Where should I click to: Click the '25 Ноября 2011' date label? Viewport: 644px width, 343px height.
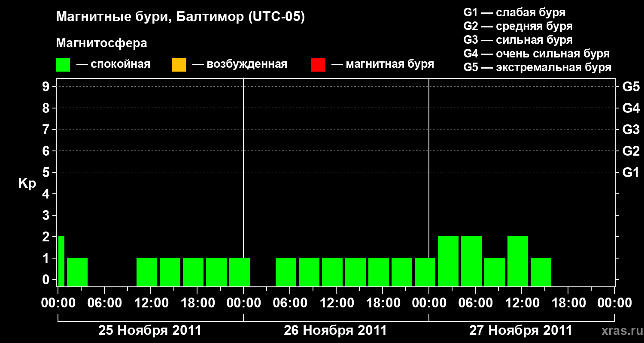[x=150, y=331]
